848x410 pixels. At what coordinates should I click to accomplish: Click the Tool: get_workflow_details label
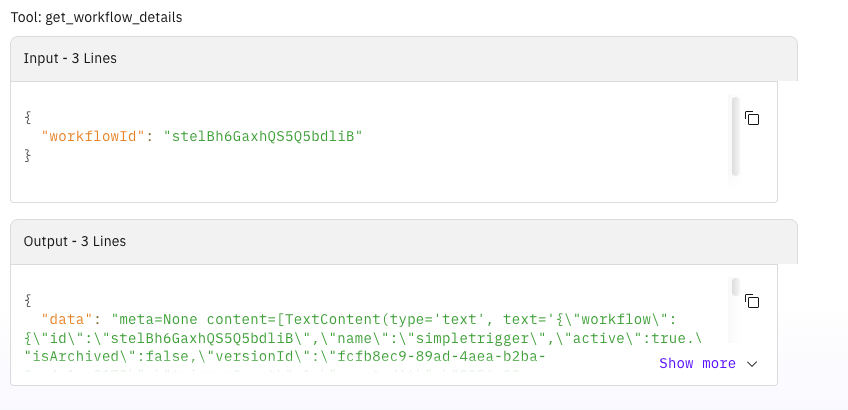coord(96,17)
